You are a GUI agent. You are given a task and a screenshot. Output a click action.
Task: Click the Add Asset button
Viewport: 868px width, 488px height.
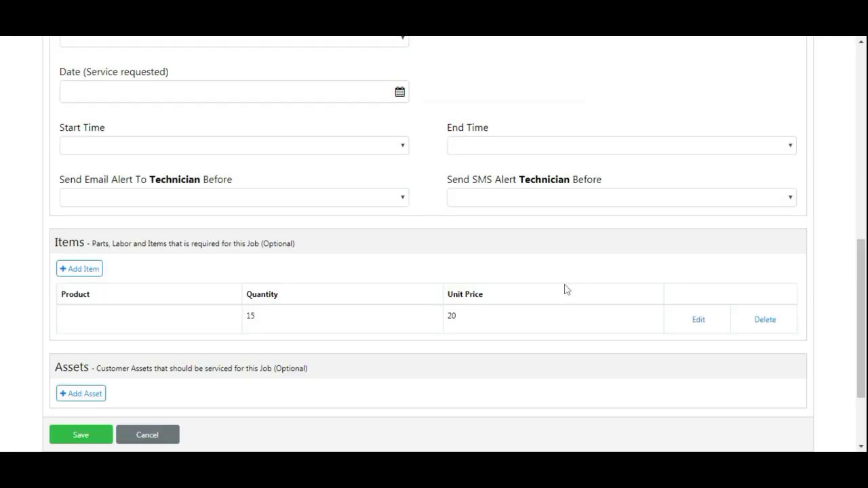(x=81, y=393)
